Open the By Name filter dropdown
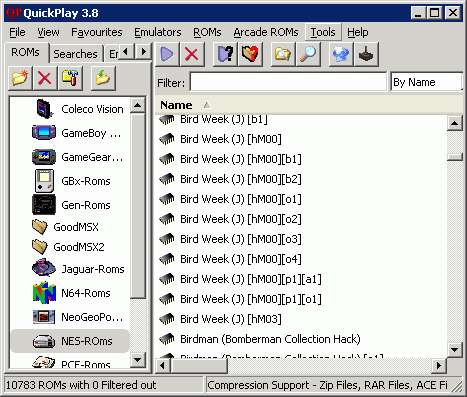The width and height of the screenshot is (467, 397). point(426,82)
